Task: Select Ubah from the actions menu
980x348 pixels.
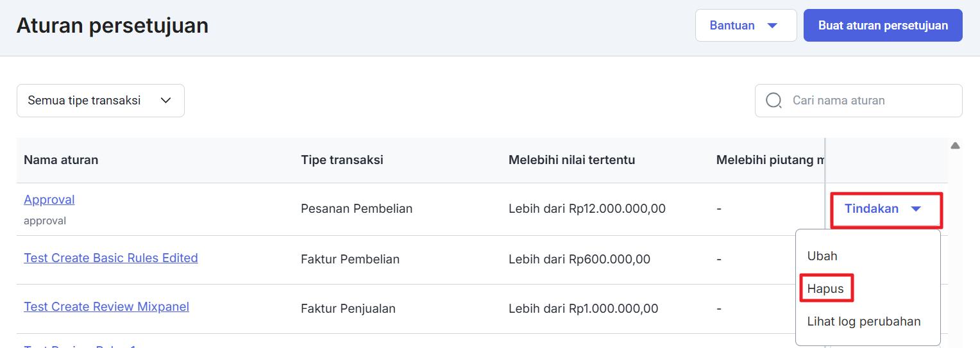Action: 822,256
